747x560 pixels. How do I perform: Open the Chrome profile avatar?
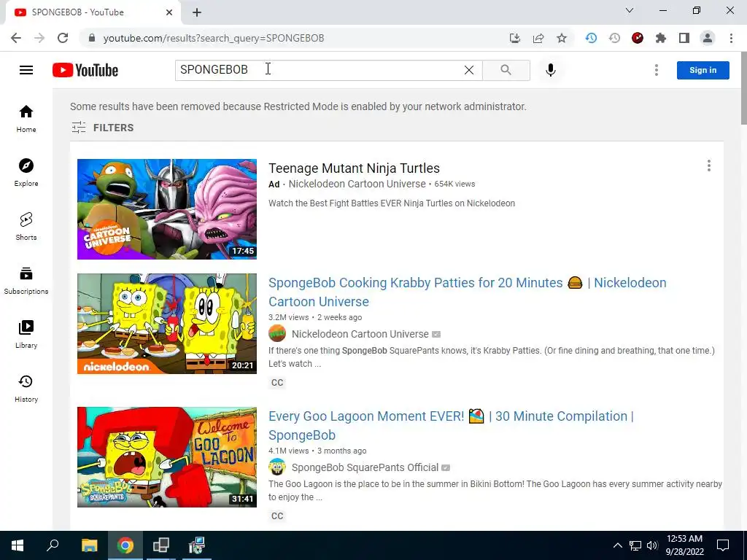(708, 38)
